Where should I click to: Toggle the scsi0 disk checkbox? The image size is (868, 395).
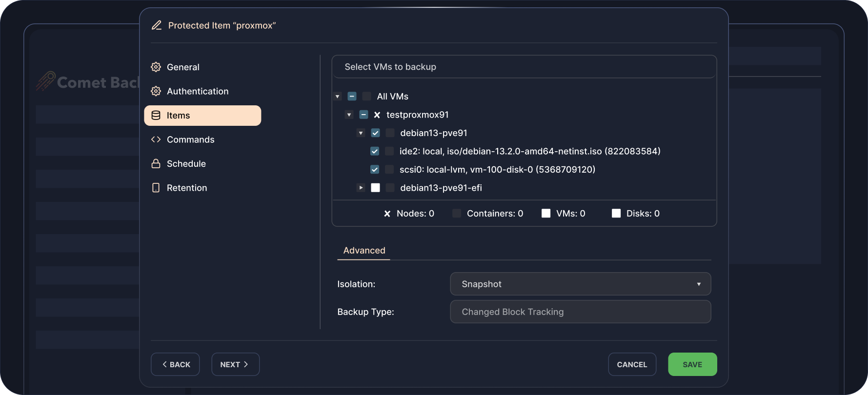click(x=375, y=170)
